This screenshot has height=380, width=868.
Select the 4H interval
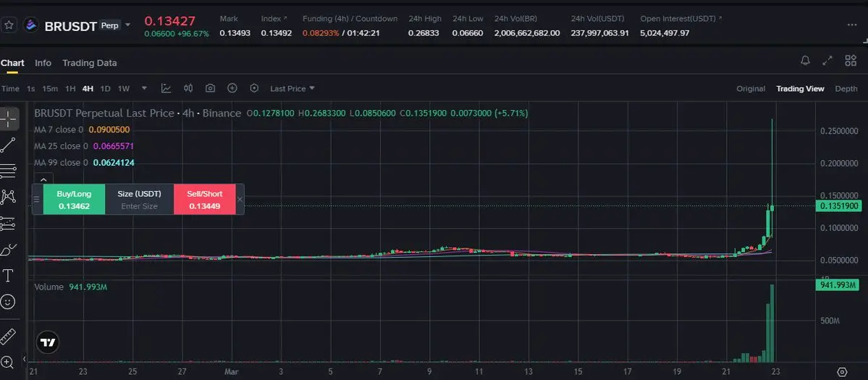click(x=88, y=88)
